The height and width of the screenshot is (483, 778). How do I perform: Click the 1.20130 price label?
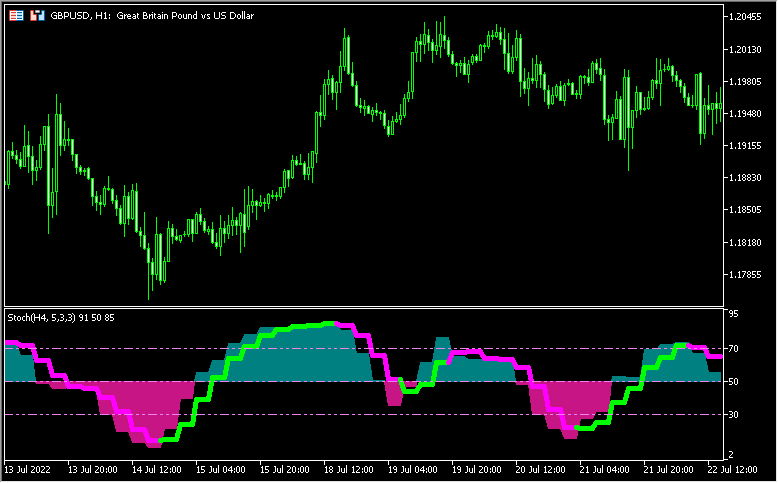pyautogui.click(x=745, y=50)
